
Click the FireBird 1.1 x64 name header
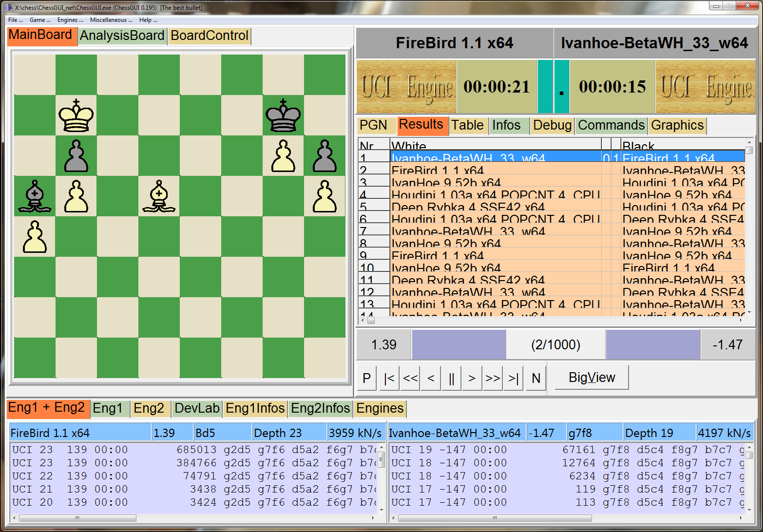pyautogui.click(x=455, y=43)
